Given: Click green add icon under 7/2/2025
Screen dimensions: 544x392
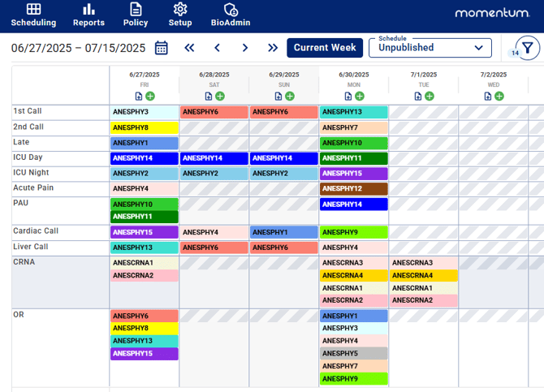Looking at the screenshot, I should [x=499, y=96].
